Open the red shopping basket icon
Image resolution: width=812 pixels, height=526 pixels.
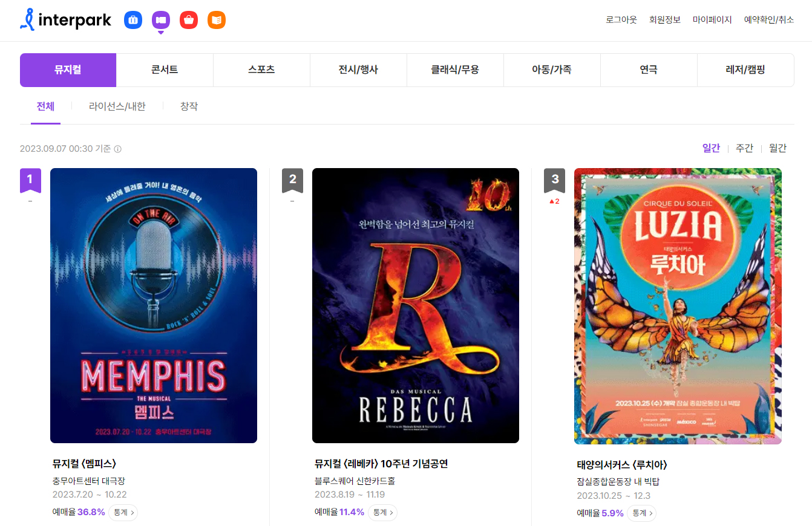coord(189,20)
